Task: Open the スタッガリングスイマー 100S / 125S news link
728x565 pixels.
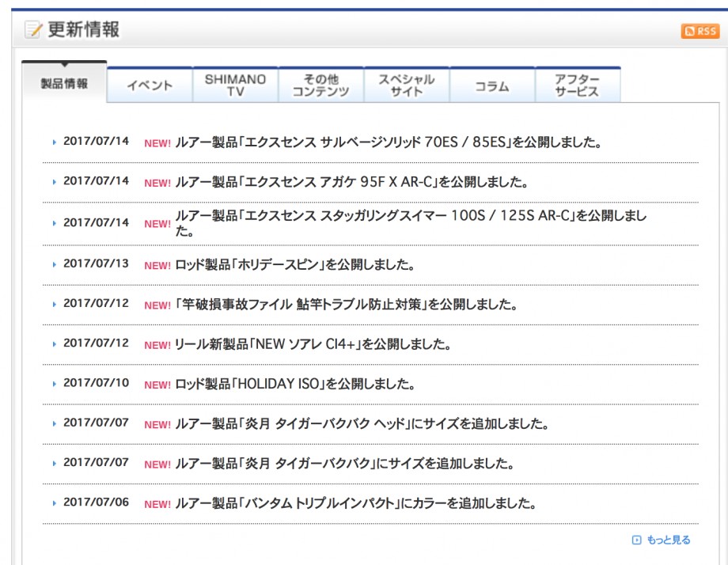Action: pos(411,223)
